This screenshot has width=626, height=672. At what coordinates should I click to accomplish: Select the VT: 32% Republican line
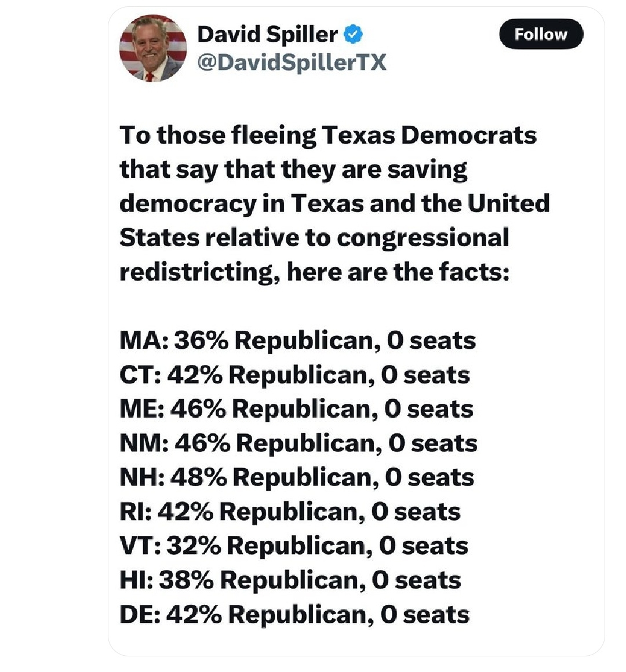pyautogui.click(x=293, y=546)
